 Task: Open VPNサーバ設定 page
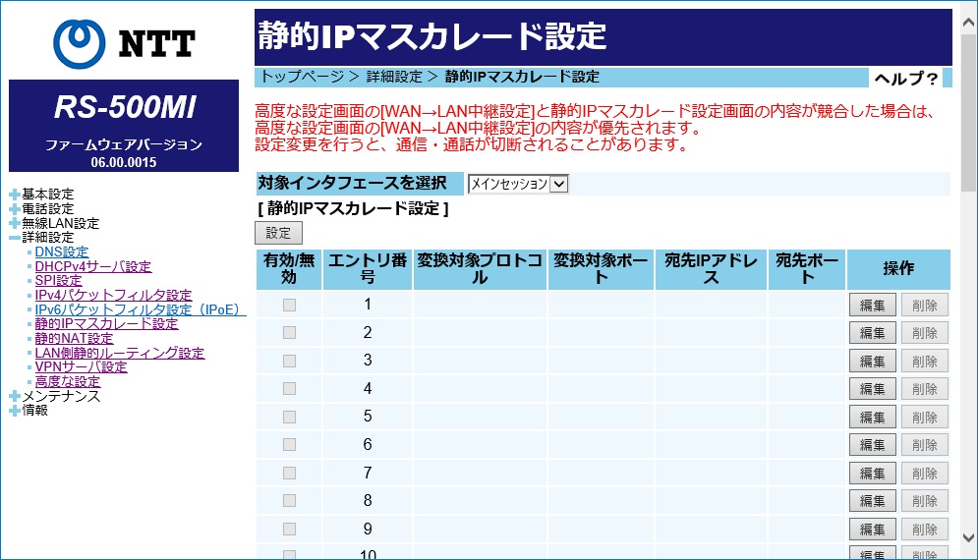(81, 366)
